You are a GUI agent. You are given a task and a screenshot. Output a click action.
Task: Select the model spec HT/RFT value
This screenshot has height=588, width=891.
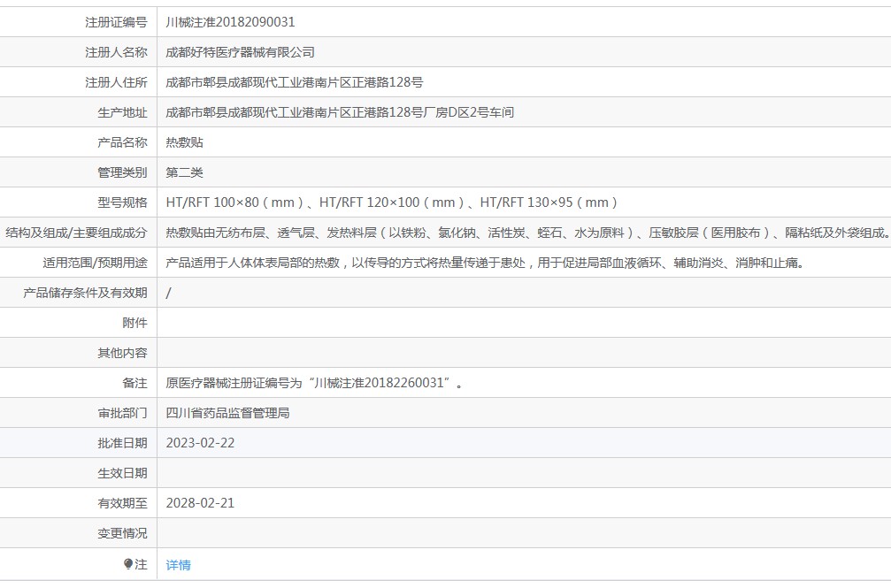tap(391, 202)
